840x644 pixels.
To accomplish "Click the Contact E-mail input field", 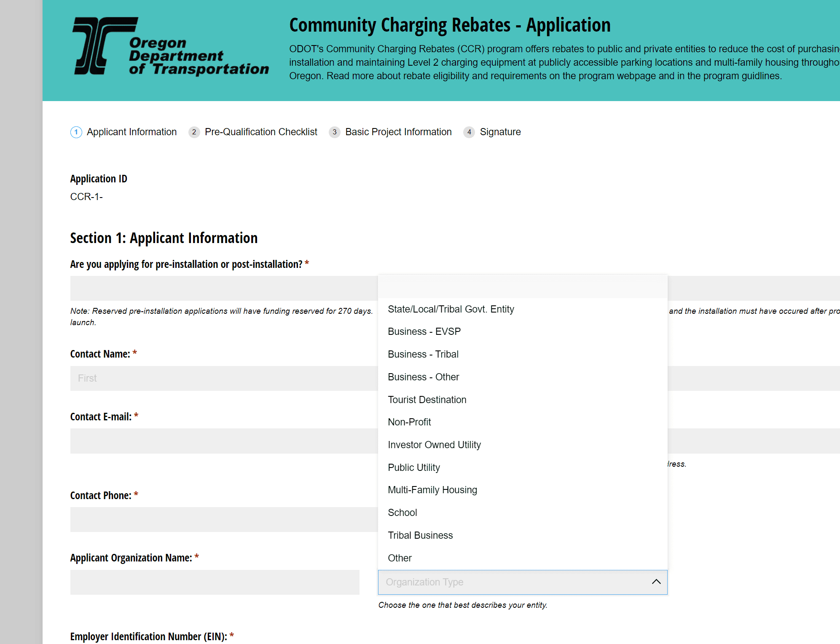I will pyautogui.click(x=224, y=441).
